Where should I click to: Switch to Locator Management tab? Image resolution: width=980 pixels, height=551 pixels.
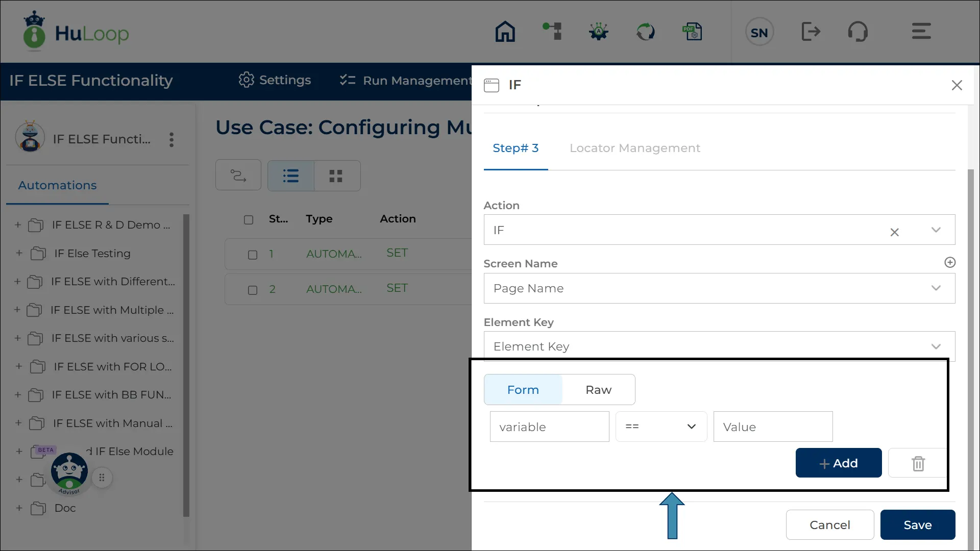634,148
